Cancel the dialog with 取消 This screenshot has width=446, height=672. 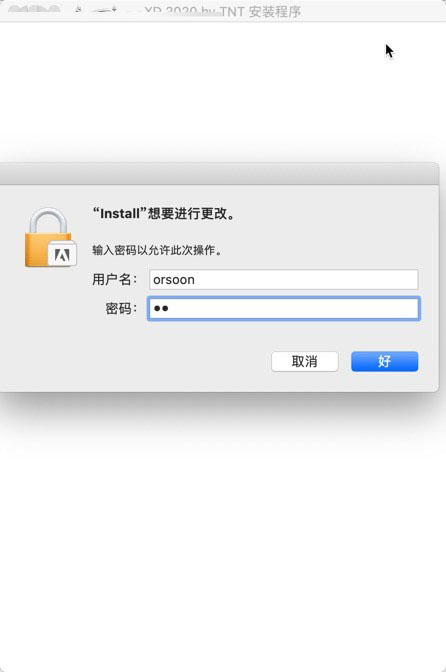point(305,361)
